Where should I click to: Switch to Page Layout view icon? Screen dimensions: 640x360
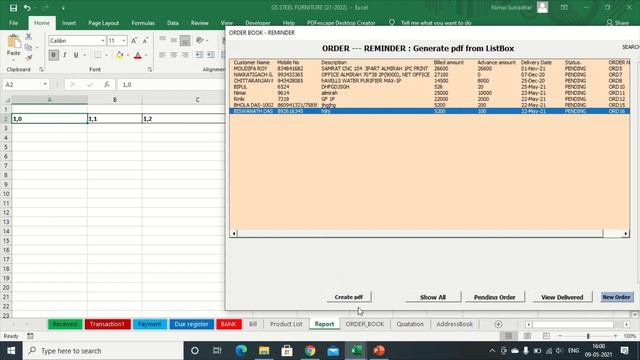pyautogui.click(x=527, y=336)
